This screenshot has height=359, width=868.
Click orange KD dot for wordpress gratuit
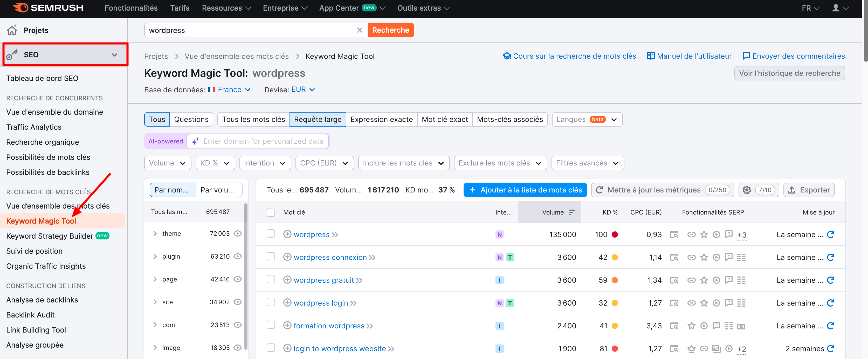[615, 280]
